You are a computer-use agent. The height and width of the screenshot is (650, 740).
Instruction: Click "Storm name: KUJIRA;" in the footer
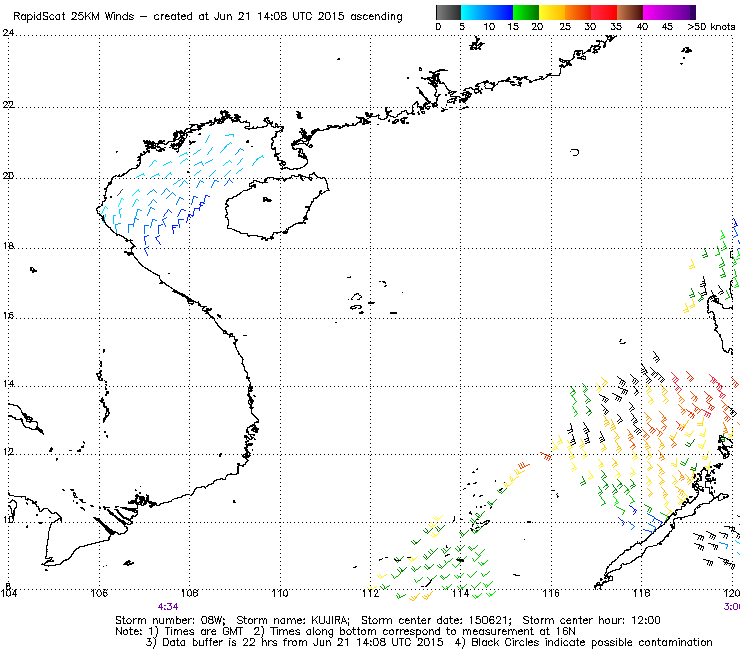coord(293,620)
